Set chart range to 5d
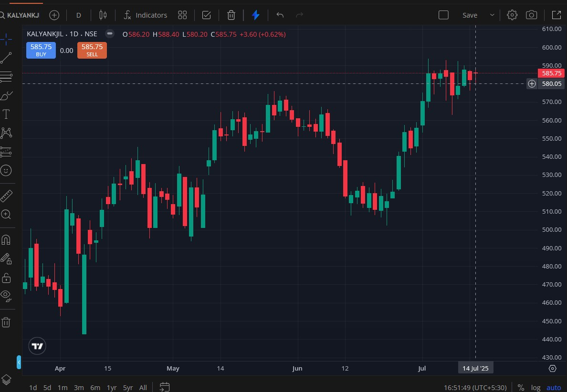The image size is (567, 392). (x=47, y=388)
